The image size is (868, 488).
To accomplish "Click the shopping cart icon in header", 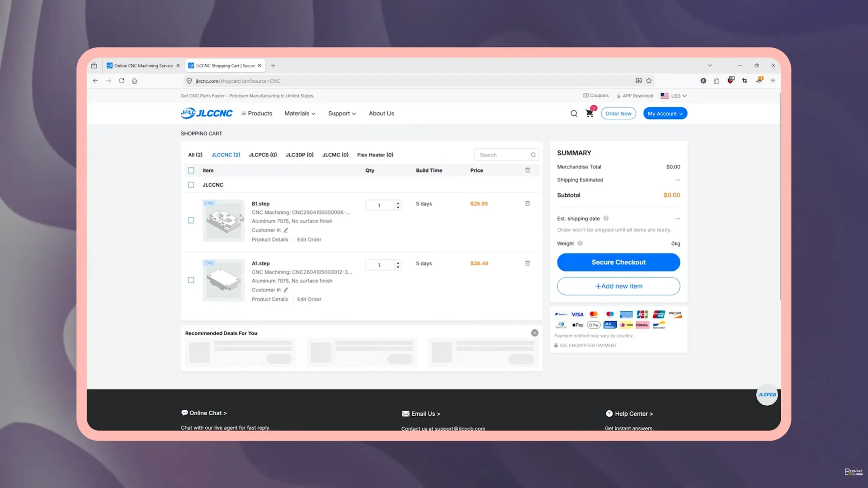I will (x=589, y=114).
